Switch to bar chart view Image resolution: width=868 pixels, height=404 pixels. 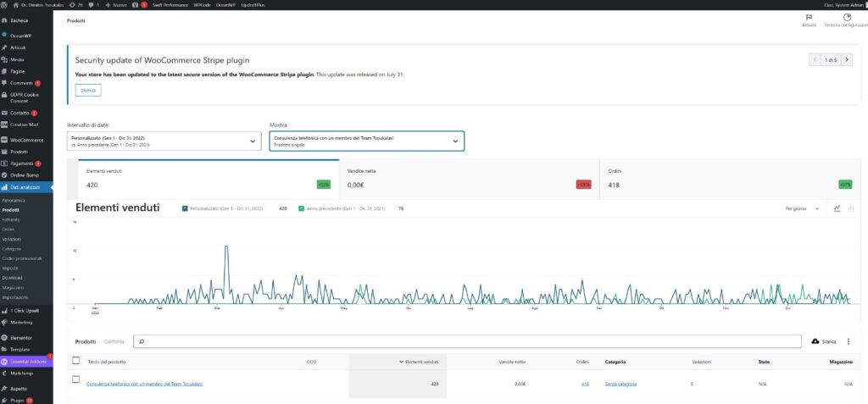coord(851,208)
